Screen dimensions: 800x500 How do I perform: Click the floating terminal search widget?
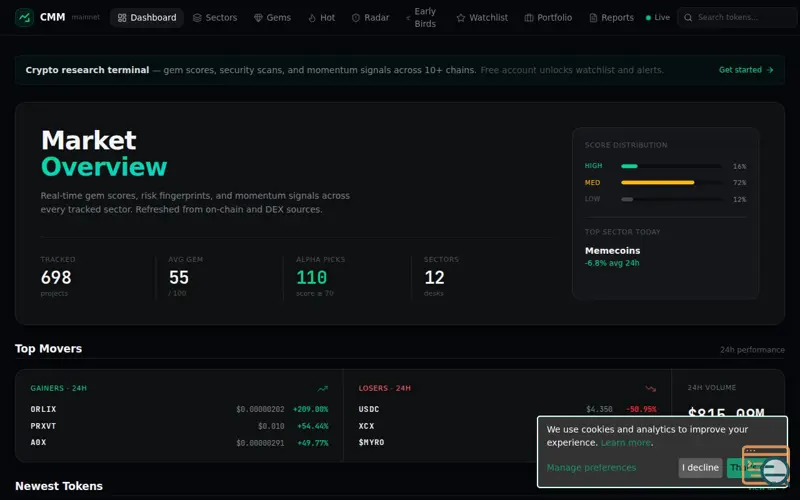[x=766, y=465]
